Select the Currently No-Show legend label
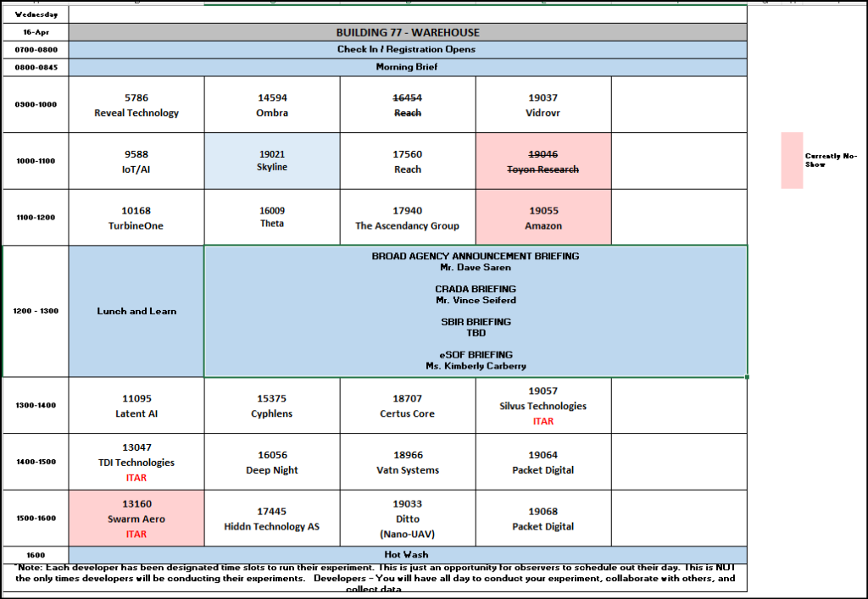The image size is (868, 599). click(x=831, y=160)
